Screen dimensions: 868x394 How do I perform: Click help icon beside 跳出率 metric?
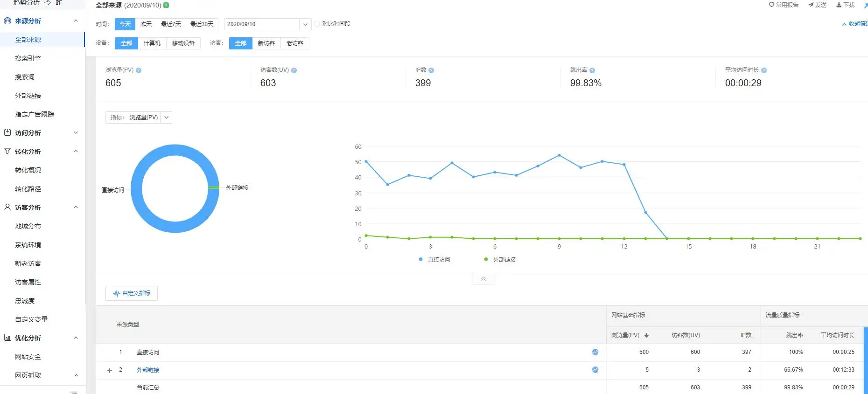[592, 70]
